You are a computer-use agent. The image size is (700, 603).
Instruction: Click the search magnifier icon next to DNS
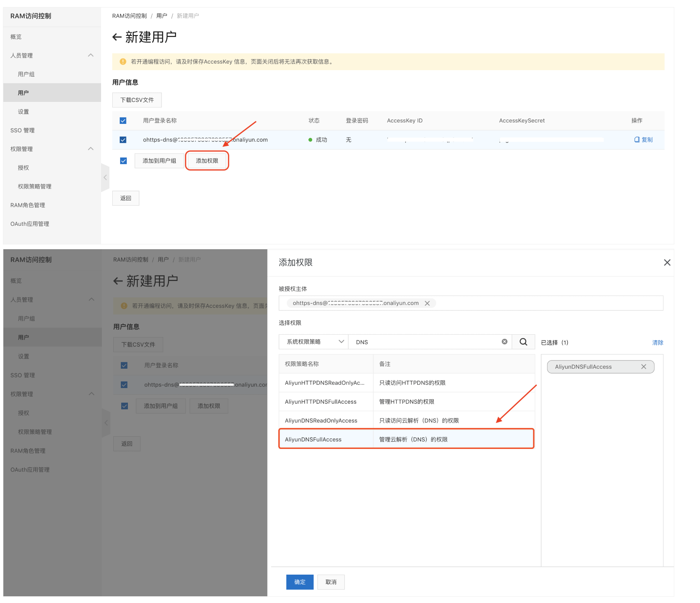pos(523,342)
